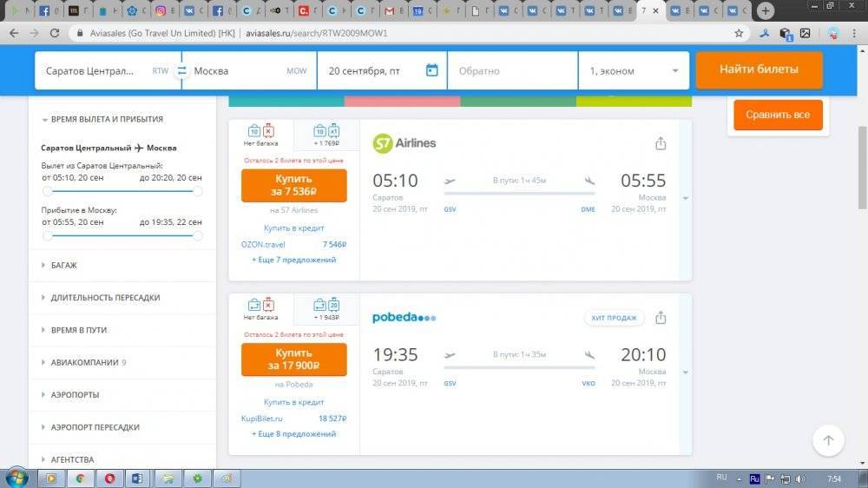Reload the current page
This screenshot has height=488, width=868.
54,33
